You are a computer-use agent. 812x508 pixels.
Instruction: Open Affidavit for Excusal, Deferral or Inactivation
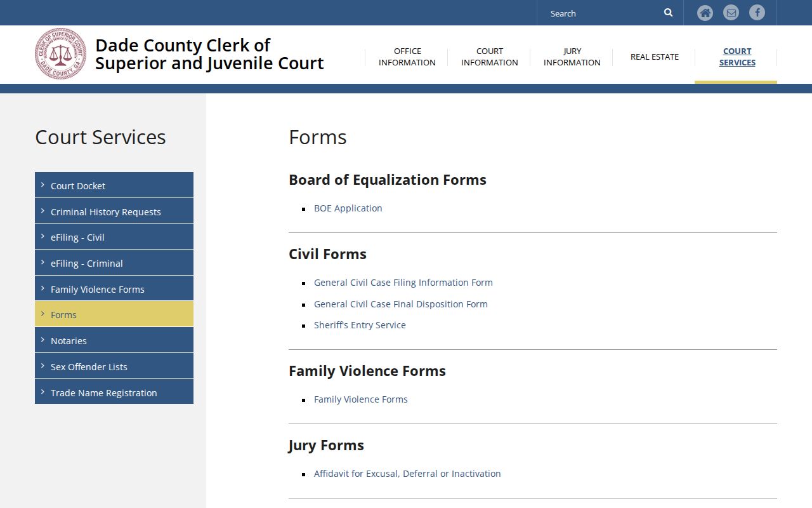click(407, 474)
